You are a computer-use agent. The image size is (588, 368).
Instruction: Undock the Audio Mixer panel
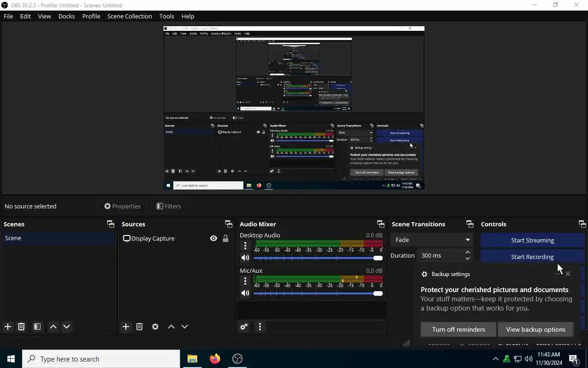pos(380,224)
